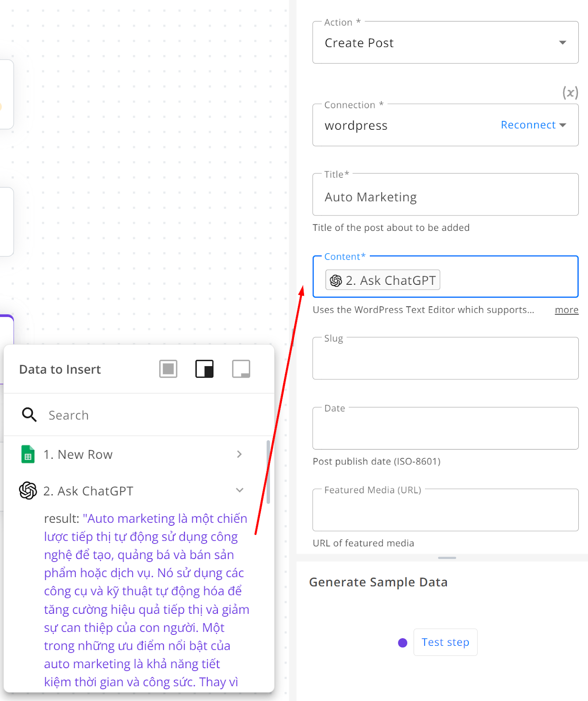Image resolution: width=588 pixels, height=701 pixels.
Task: Click the more link under Content
Action: click(567, 310)
